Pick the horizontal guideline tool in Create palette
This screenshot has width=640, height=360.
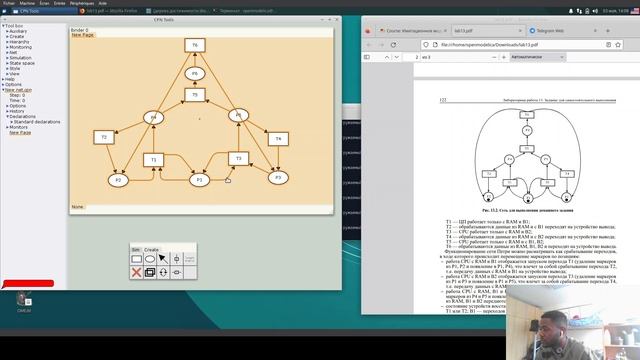[x=176, y=272]
